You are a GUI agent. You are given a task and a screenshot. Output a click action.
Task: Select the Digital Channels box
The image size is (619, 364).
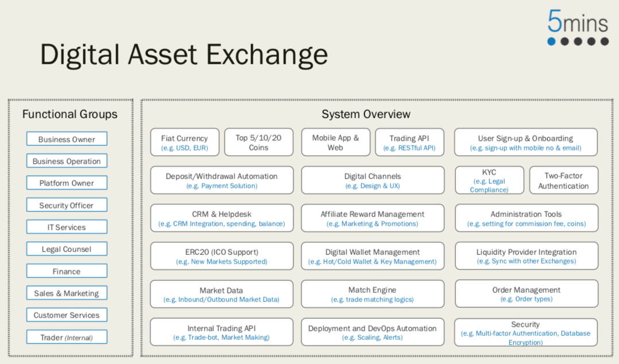[373, 180]
